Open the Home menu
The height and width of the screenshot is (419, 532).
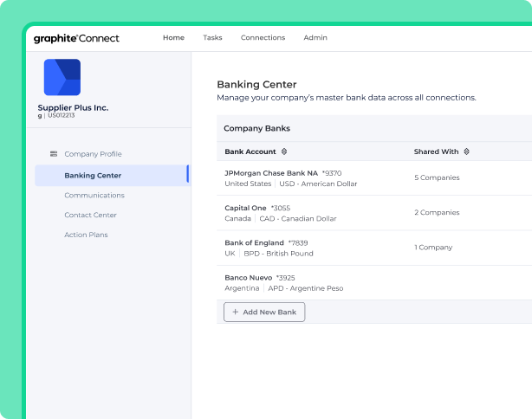click(x=173, y=37)
